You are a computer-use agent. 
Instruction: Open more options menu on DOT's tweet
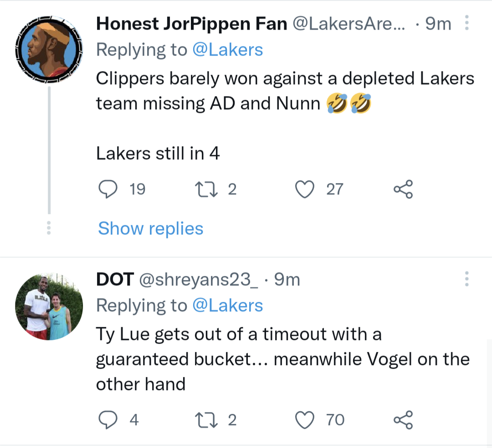466,280
